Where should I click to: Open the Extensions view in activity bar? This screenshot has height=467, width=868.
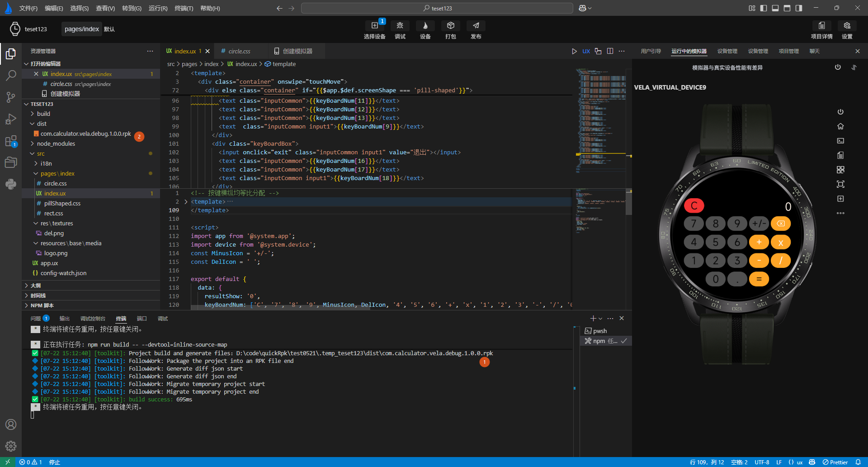point(11,141)
